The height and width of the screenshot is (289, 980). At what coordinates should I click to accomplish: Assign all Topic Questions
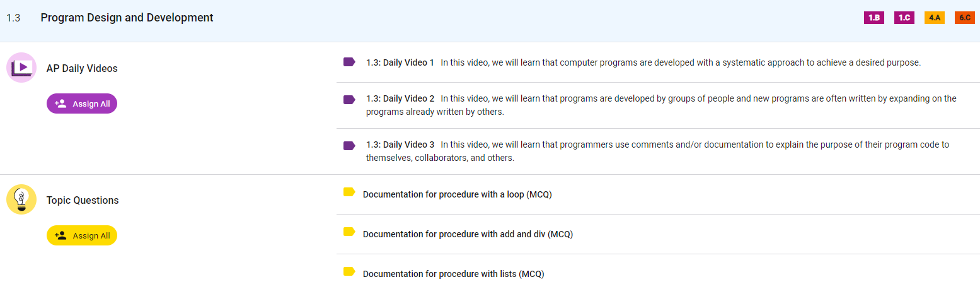tap(82, 235)
